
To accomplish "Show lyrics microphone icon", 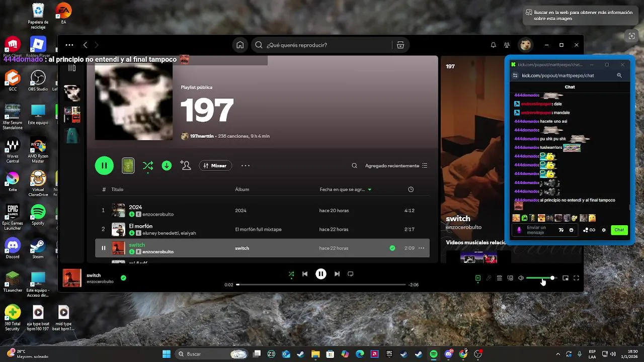I will tap(489, 278).
